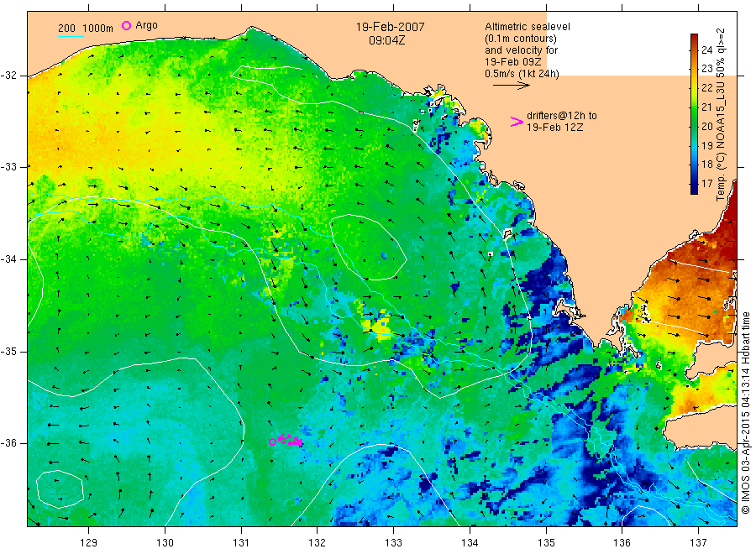The height and width of the screenshot is (554, 756).
Task: Click the magenta drifter track cluster near 131.7
Action: tap(291, 439)
